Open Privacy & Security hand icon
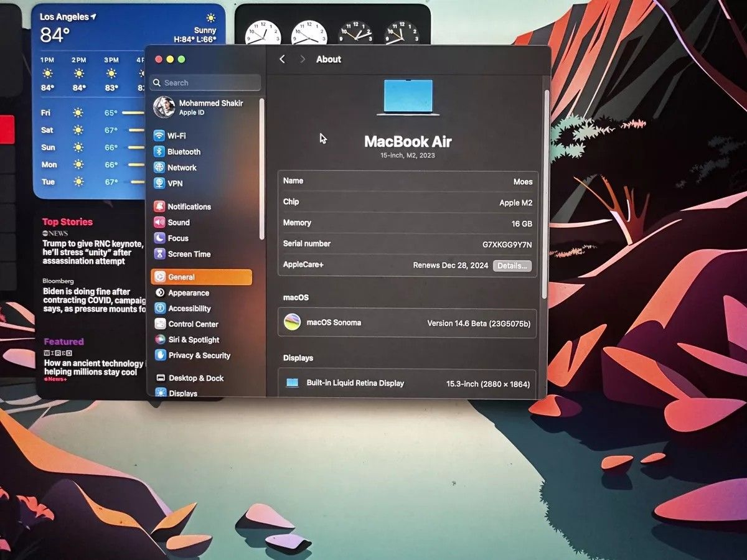 click(159, 355)
